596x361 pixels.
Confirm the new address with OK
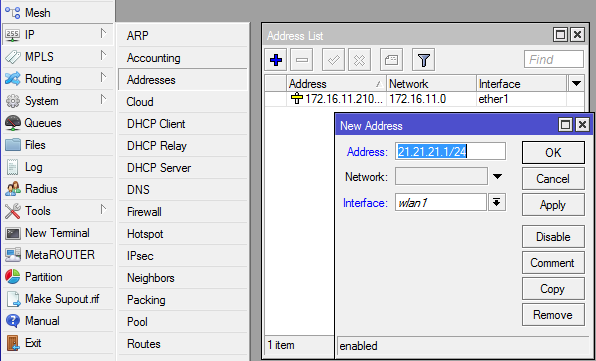[x=553, y=152]
